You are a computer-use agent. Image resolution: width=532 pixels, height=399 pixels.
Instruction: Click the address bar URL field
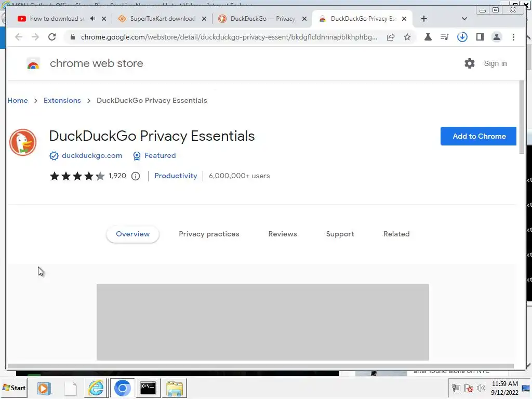coord(229,37)
